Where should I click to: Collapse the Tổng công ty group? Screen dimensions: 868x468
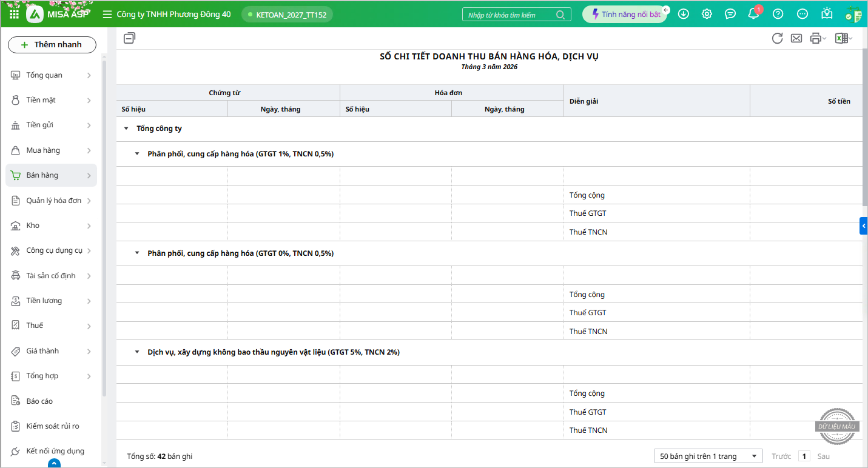tap(126, 129)
